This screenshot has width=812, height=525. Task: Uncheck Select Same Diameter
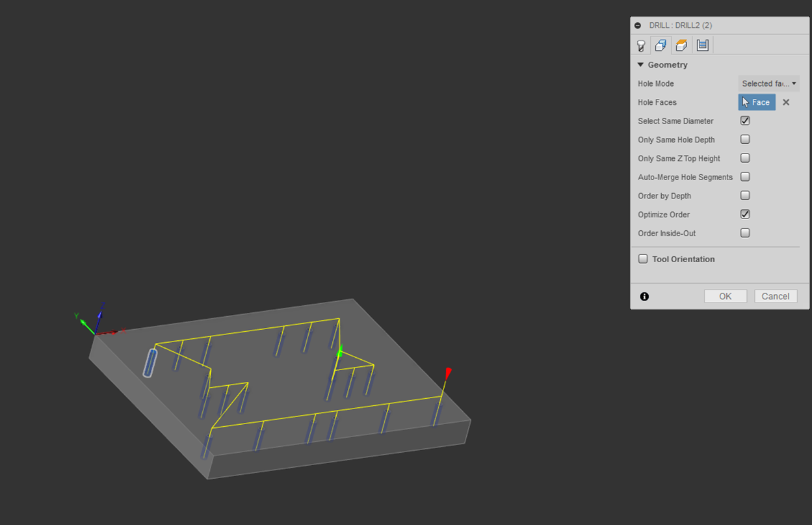(x=745, y=121)
